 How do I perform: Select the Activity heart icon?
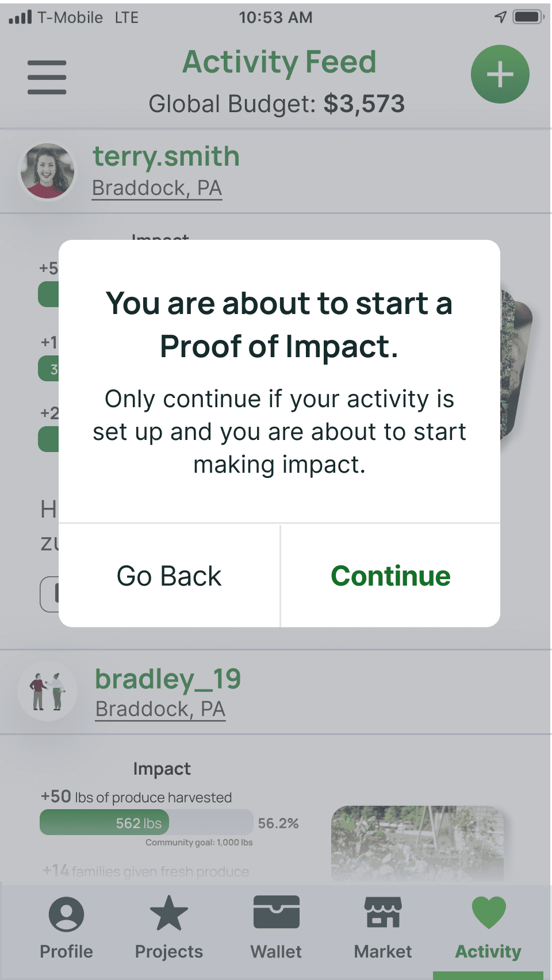(489, 913)
